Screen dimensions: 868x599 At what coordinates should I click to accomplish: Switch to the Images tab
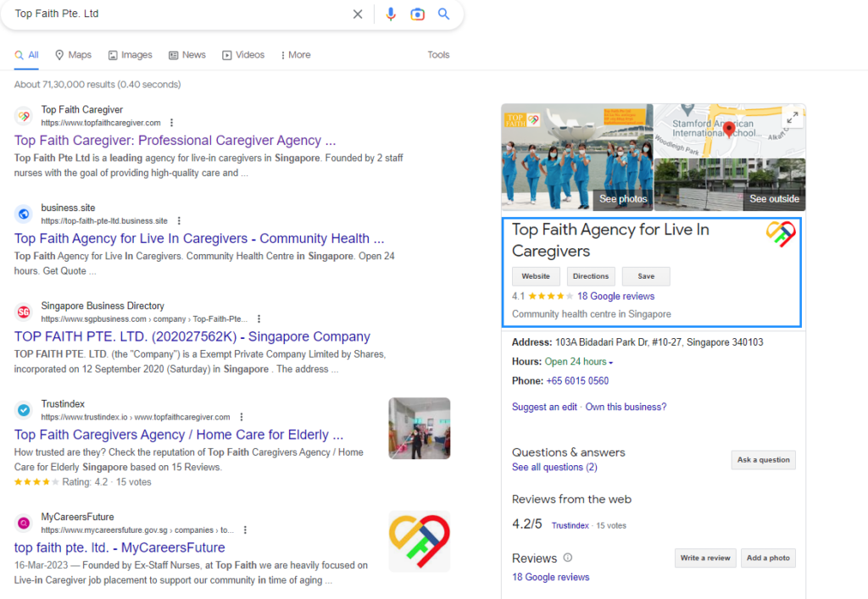(x=130, y=55)
